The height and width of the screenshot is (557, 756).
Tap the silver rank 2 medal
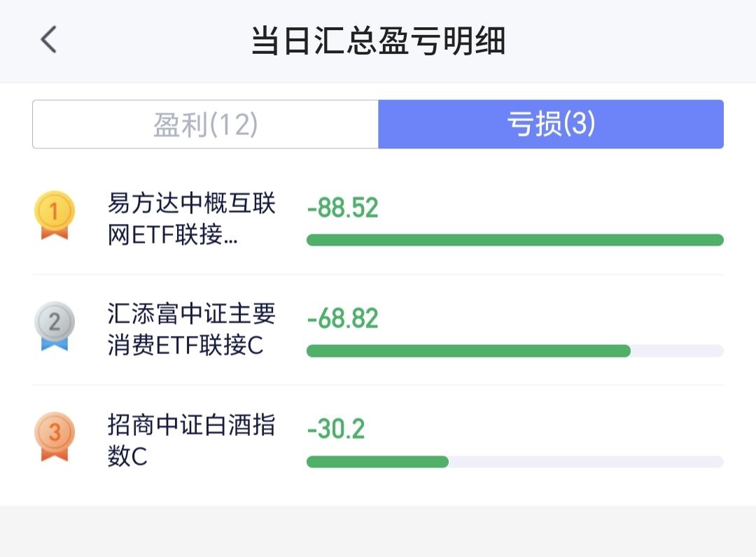coord(54,325)
